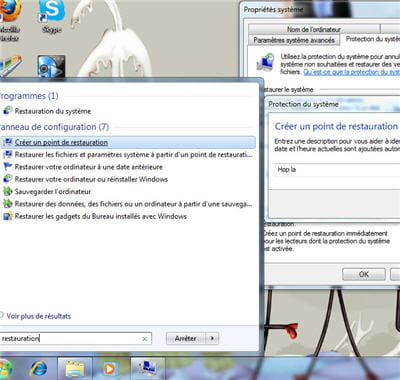400x380 pixels.
Task: Click Voir plus de résultats link
Action: click(39, 316)
